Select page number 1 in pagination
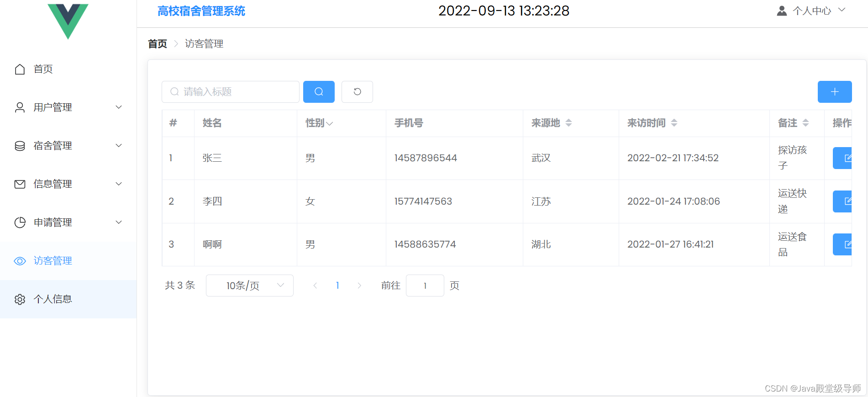This screenshot has height=397, width=868. [x=337, y=286]
